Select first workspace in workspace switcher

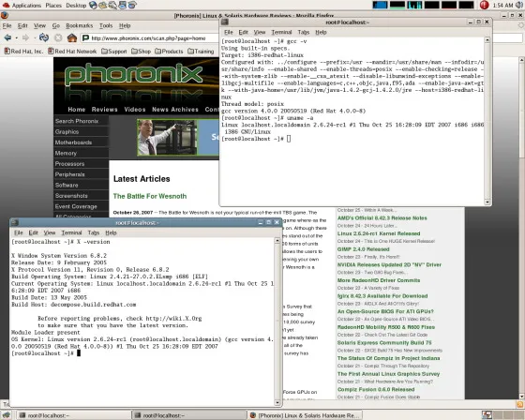click(487, 415)
